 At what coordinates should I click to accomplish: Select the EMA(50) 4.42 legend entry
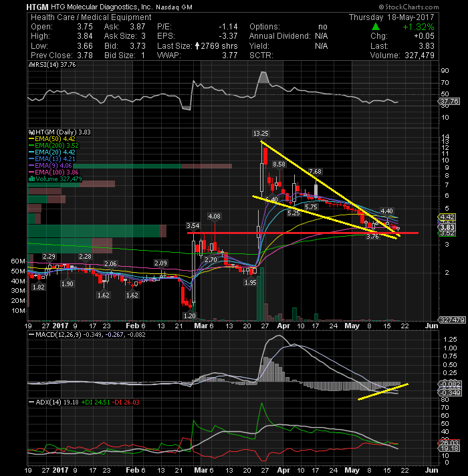click(x=52, y=139)
